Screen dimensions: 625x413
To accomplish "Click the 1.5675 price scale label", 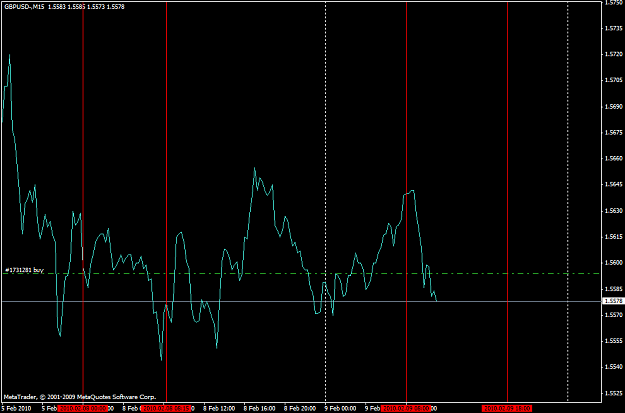I will click(x=613, y=132).
